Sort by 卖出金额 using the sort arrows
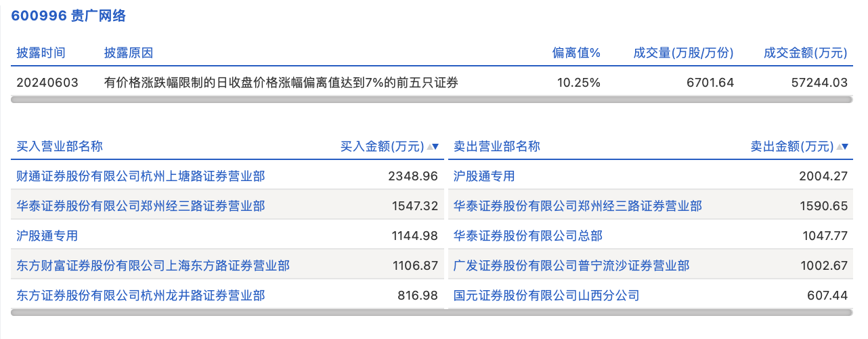The height and width of the screenshot is (339, 868). 843,146
